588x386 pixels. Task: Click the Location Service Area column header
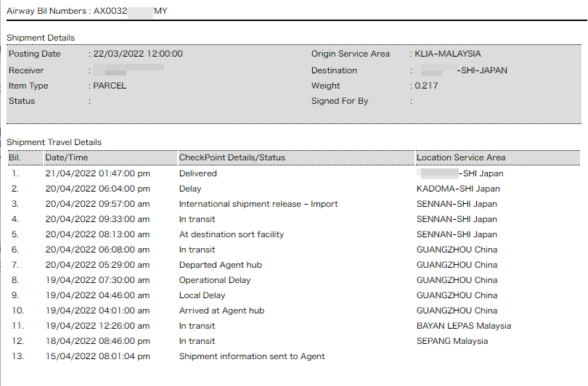460,157
